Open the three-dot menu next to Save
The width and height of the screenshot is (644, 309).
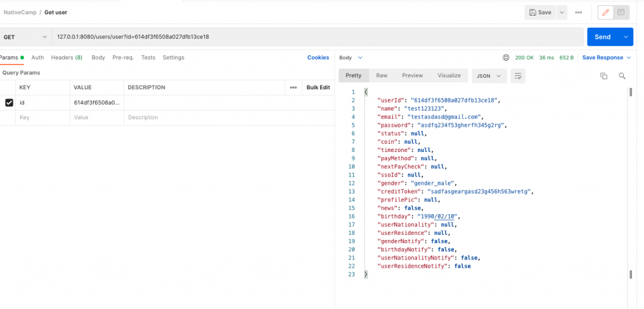pos(578,13)
